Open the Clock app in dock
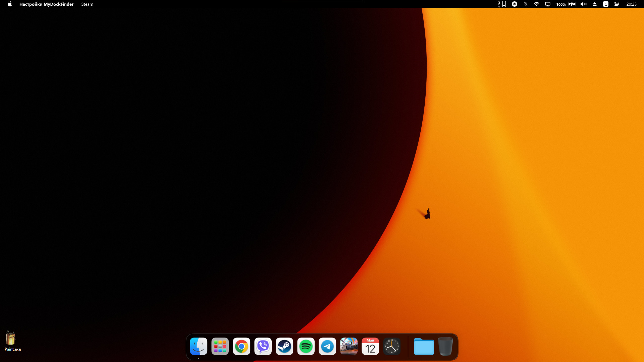 [392, 346]
